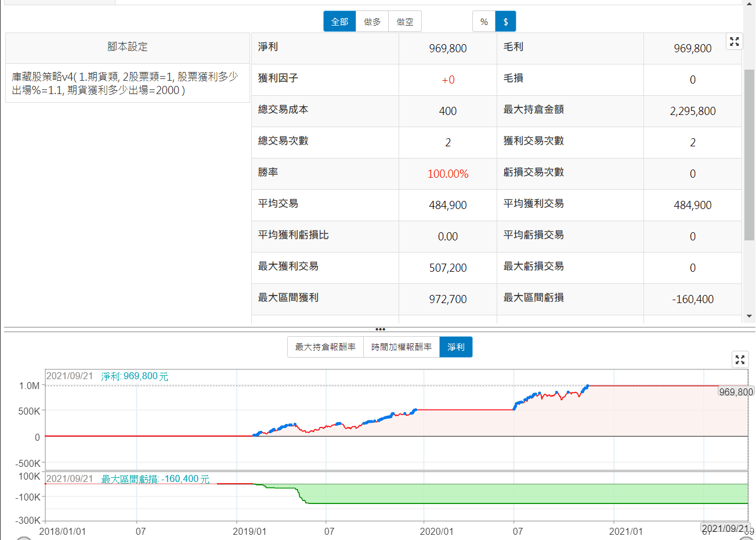Image resolution: width=756 pixels, height=540 pixels.
Task: Open the 最大持倉報酬率 chart tab
Action: pyautogui.click(x=325, y=347)
